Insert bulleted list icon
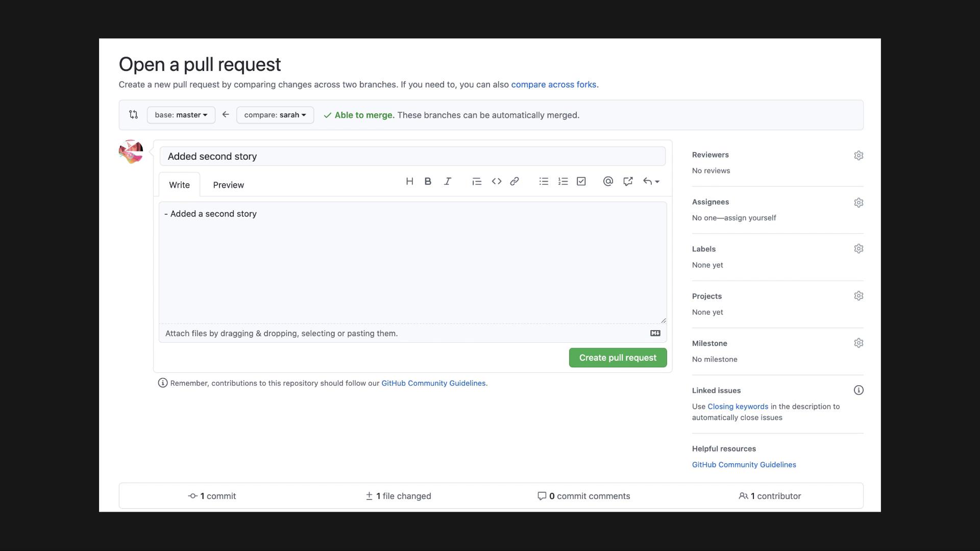Screen dimensions: 980x551 pyautogui.click(x=544, y=181)
